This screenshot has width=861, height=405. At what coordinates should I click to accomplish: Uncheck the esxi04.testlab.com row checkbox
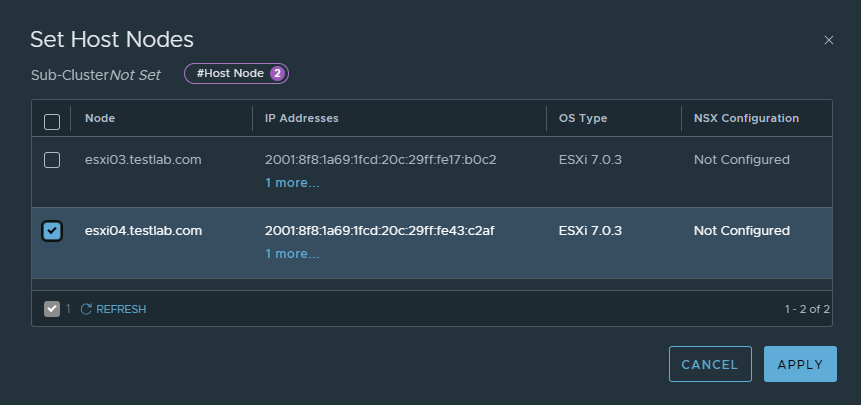pos(52,231)
